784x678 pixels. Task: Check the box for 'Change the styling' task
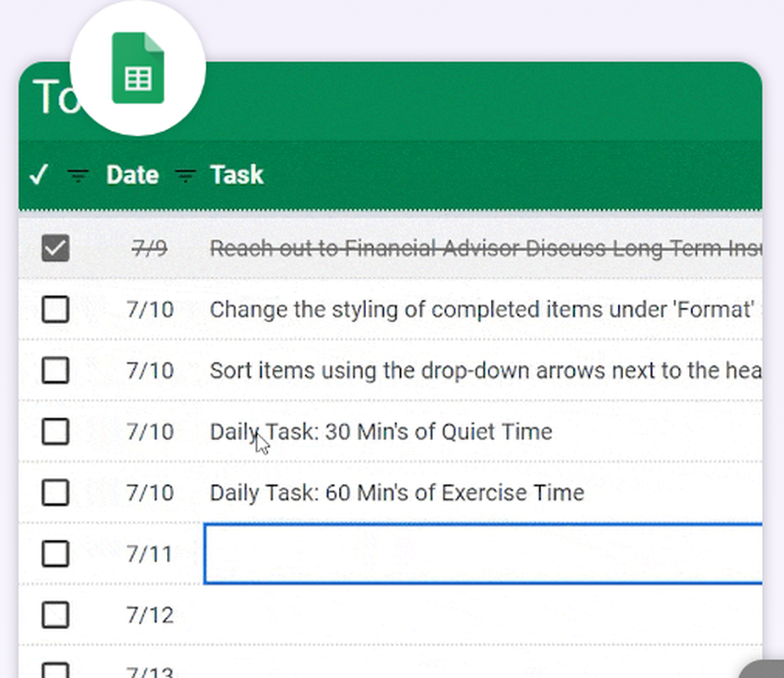point(55,310)
